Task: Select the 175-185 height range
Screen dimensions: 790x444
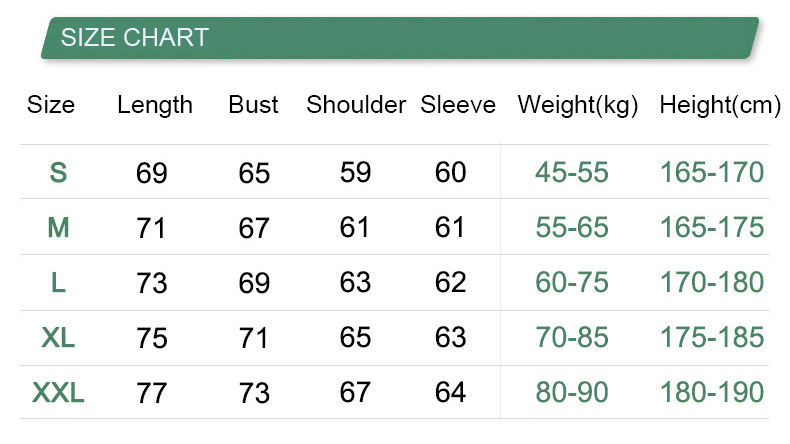Action: click(712, 338)
